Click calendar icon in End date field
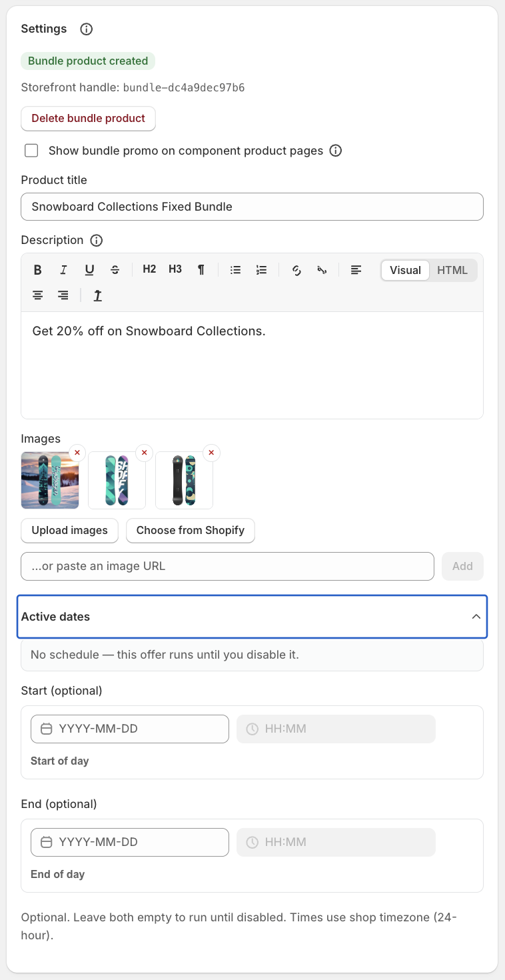Viewport: 505px width, 980px height. (x=46, y=842)
